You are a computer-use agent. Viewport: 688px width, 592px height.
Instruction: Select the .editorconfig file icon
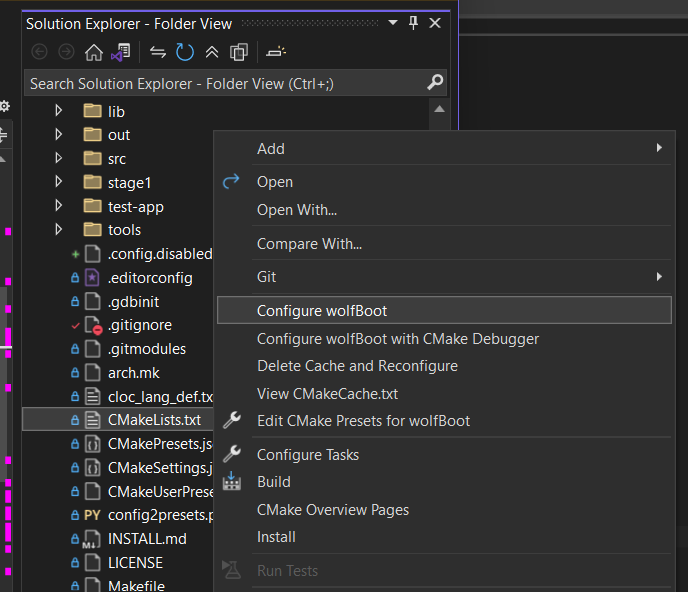[92, 277]
